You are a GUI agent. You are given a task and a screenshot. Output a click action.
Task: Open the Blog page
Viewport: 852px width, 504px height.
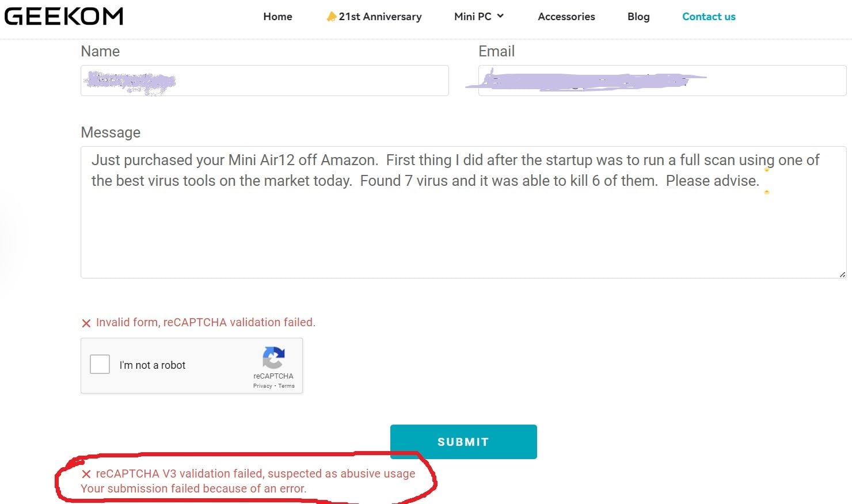tap(638, 17)
